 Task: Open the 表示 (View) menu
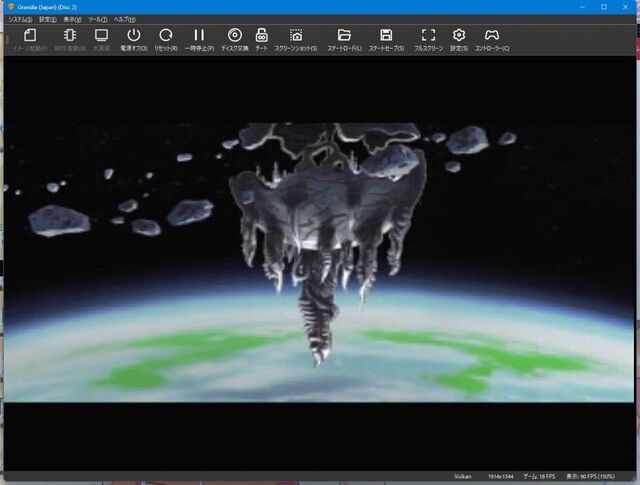click(72, 19)
